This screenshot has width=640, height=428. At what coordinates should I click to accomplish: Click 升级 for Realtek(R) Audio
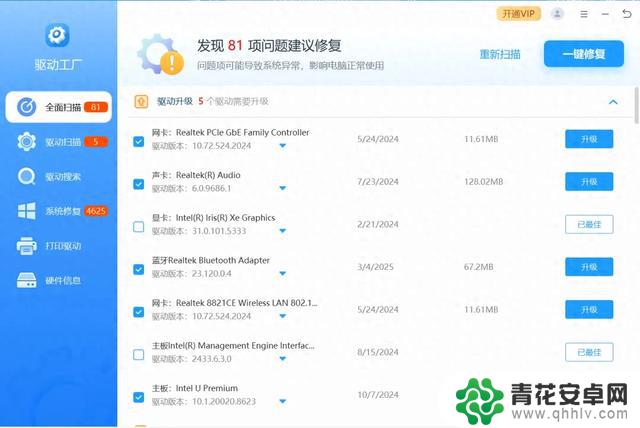[589, 182]
